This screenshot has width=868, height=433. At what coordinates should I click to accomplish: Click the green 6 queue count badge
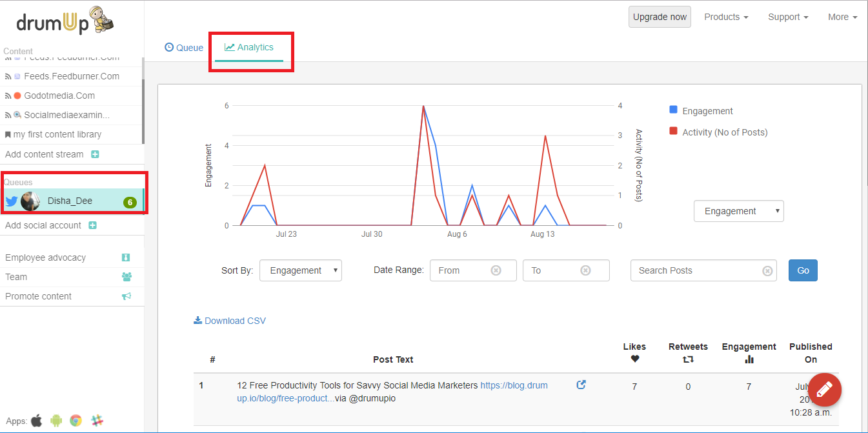130,202
